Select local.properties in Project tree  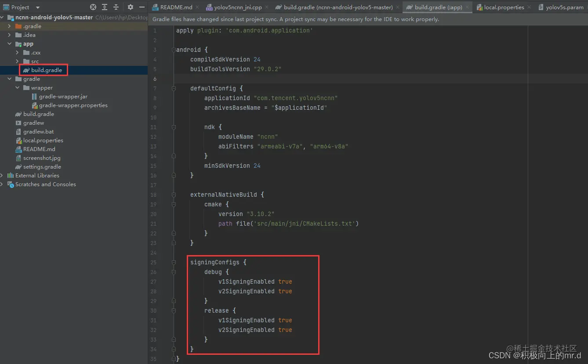tap(43, 141)
